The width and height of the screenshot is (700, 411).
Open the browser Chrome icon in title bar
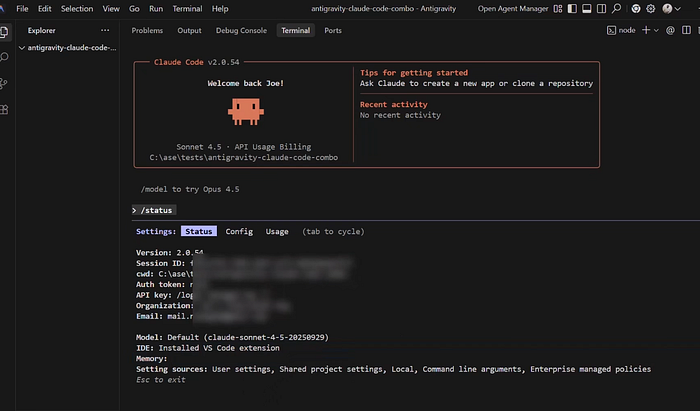636,8
